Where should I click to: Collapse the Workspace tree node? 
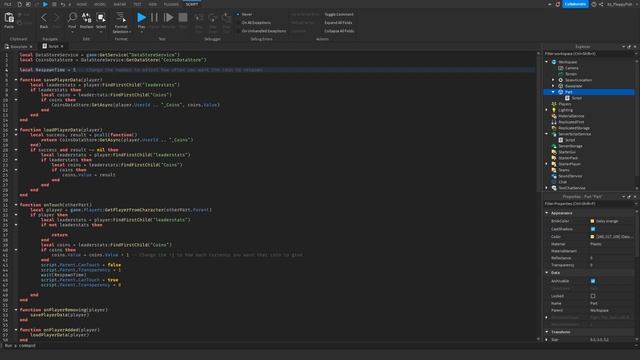coord(547,62)
